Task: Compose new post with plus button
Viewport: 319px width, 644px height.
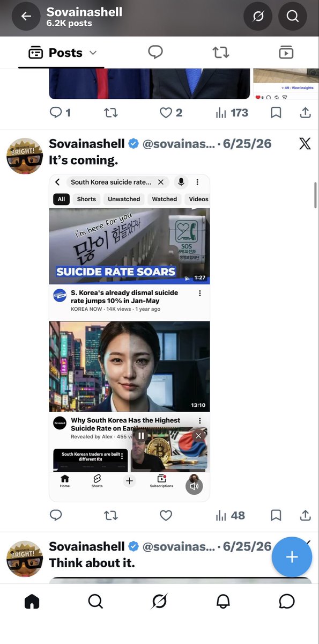Action: click(x=292, y=557)
